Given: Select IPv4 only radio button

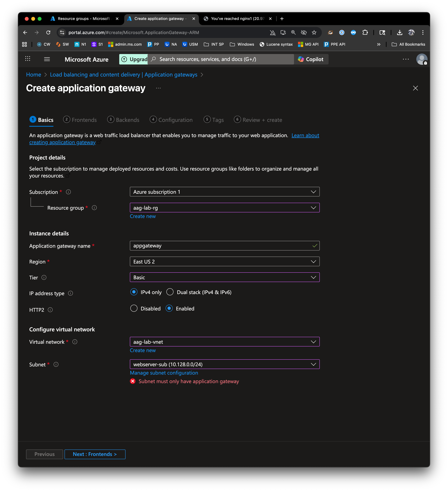Looking at the screenshot, I should pyautogui.click(x=134, y=292).
